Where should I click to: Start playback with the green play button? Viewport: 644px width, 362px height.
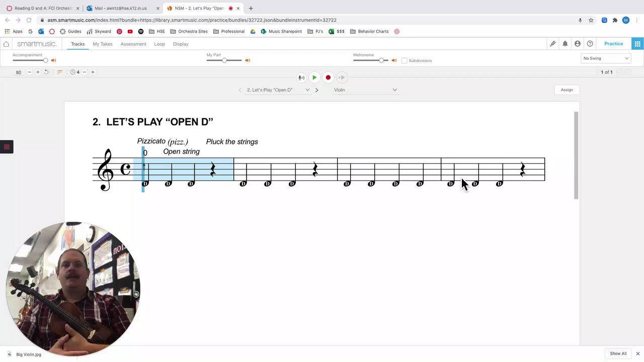pos(314,77)
